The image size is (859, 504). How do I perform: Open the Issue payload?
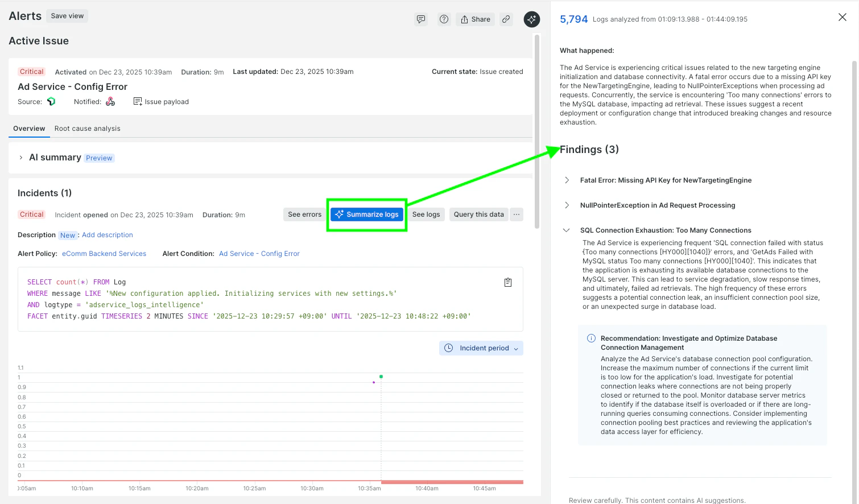161,101
